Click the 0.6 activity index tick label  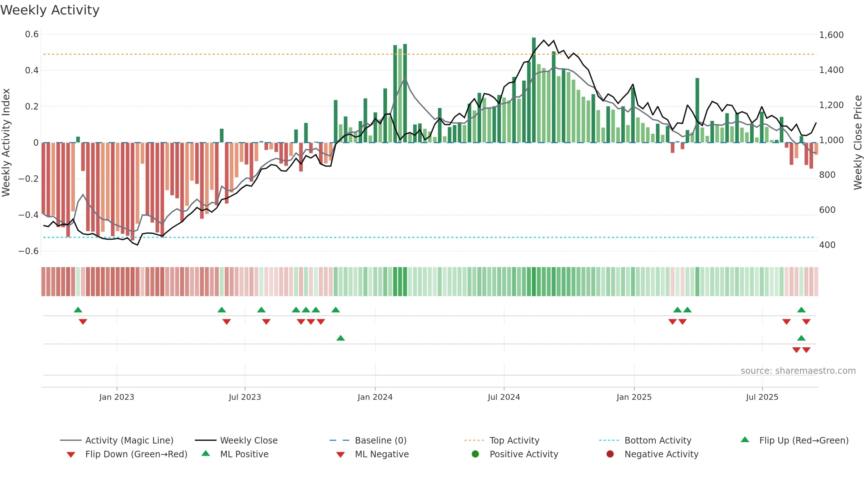click(x=32, y=34)
